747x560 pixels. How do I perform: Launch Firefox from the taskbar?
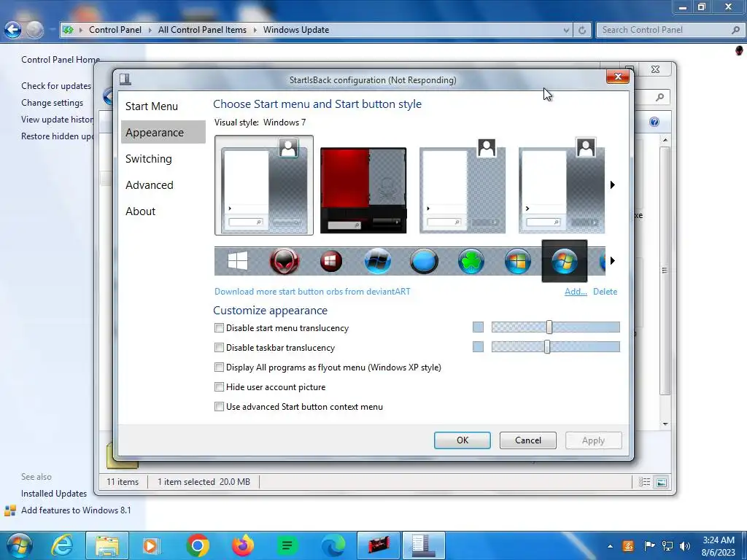243,545
